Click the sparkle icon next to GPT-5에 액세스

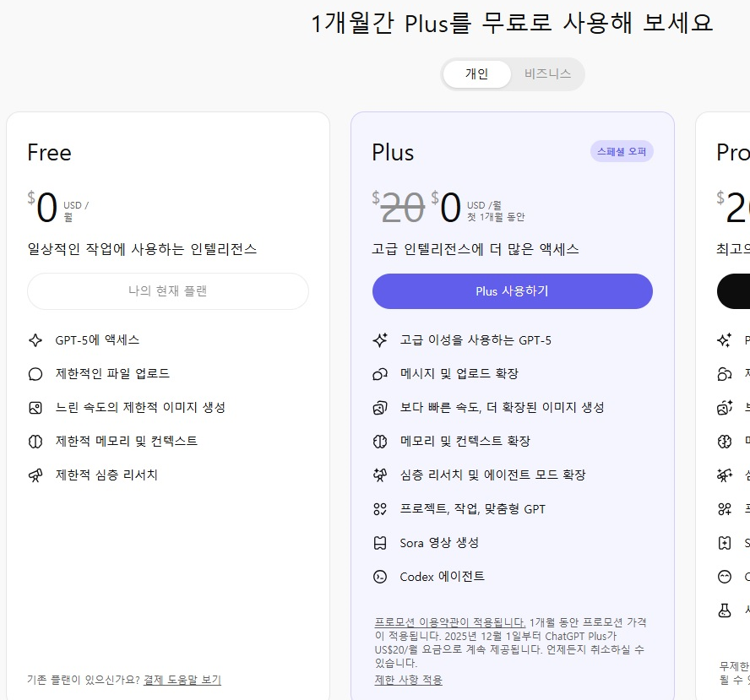coord(35,339)
